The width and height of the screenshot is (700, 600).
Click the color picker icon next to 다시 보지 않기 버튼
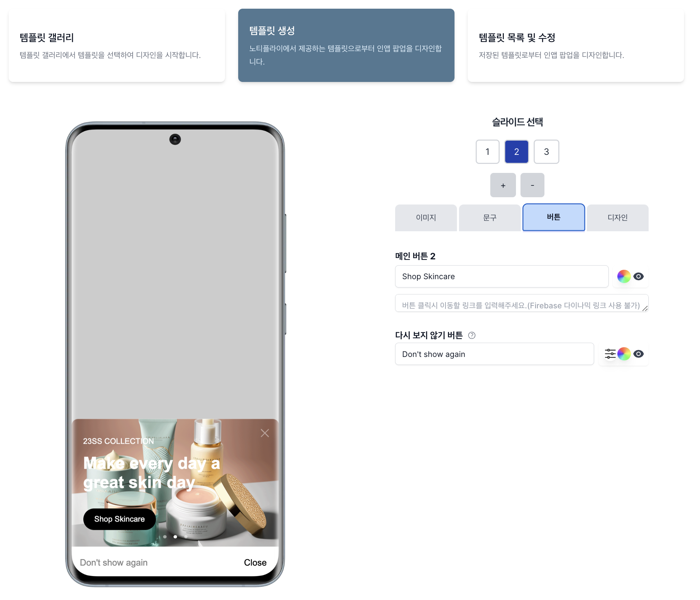point(625,353)
